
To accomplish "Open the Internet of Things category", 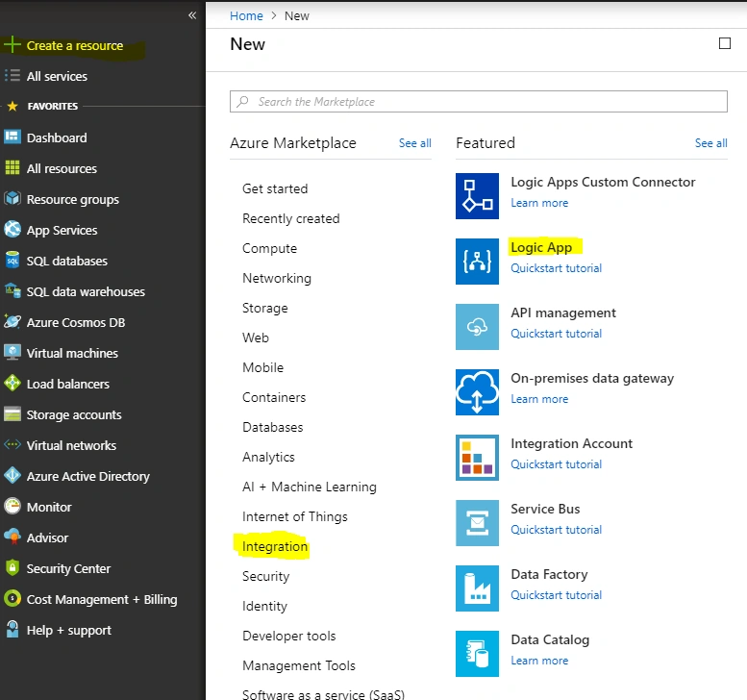I will tap(295, 516).
